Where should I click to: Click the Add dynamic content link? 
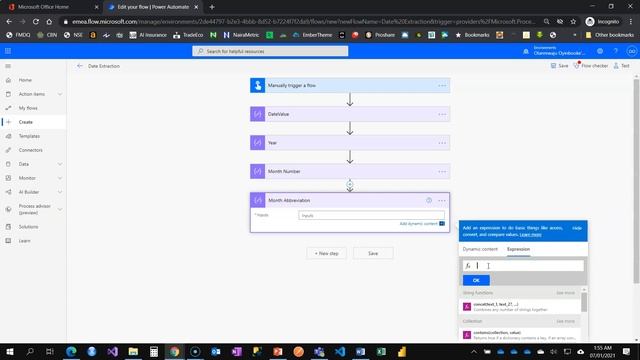[418, 224]
